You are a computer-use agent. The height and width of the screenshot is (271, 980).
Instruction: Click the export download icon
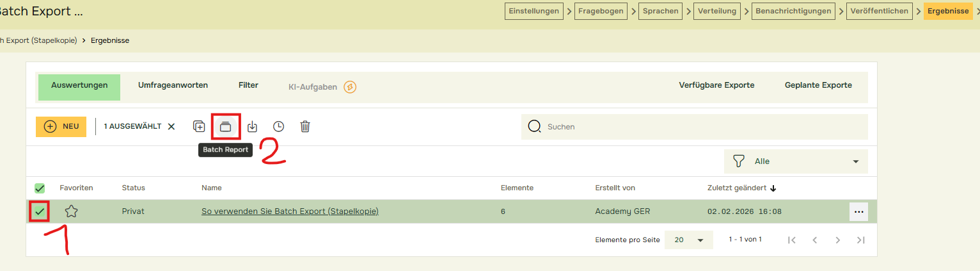click(252, 126)
